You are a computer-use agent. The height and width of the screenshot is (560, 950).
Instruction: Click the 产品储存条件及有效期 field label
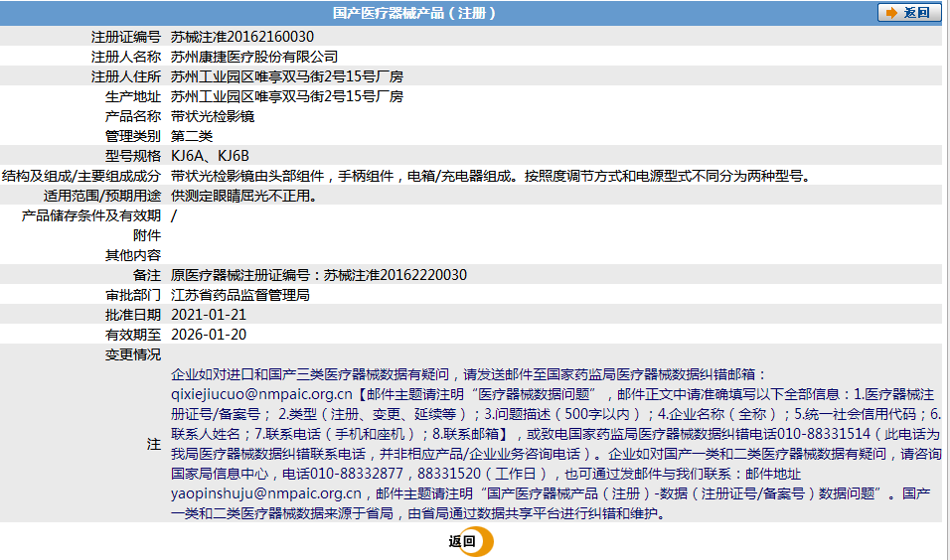click(90, 215)
